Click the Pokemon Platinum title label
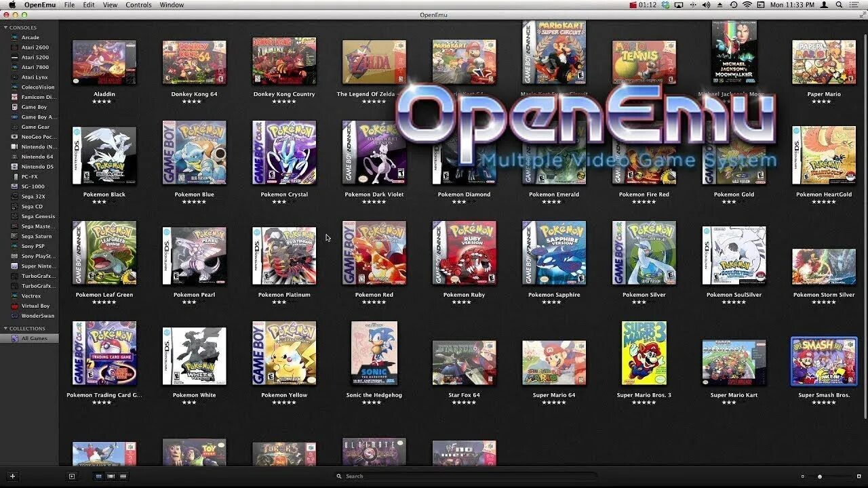 pos(284,295)
